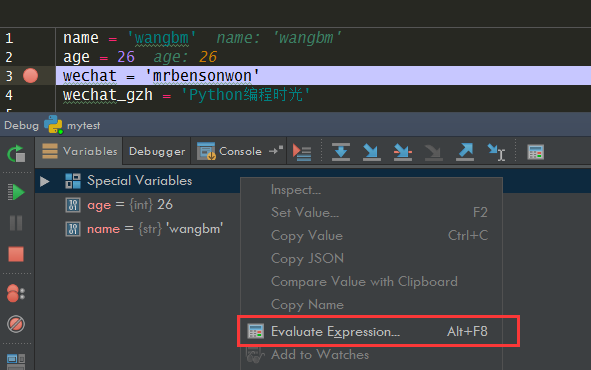This screenshot has width=591, height=370.
Task: Switch to the Debugger tab
Action: point(157,151)
